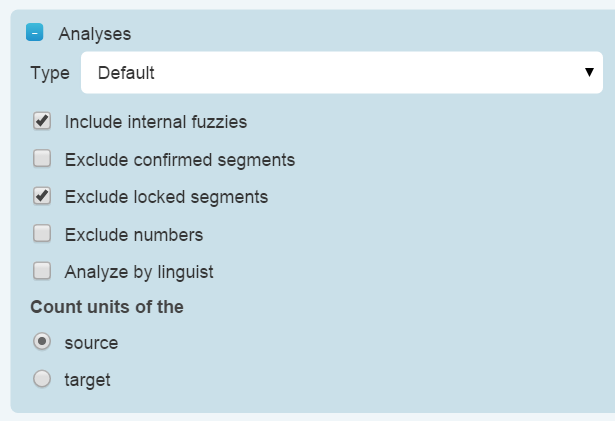Viewport: 615px width, 421px height.
Task: Check the Analyze by linguist checkbox
Action: 42,271
